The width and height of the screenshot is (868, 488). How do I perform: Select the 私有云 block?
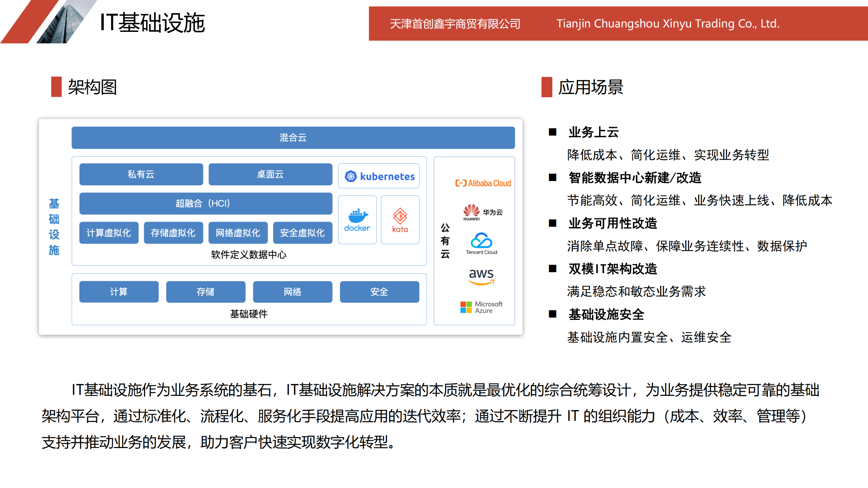tap(141, 174)
